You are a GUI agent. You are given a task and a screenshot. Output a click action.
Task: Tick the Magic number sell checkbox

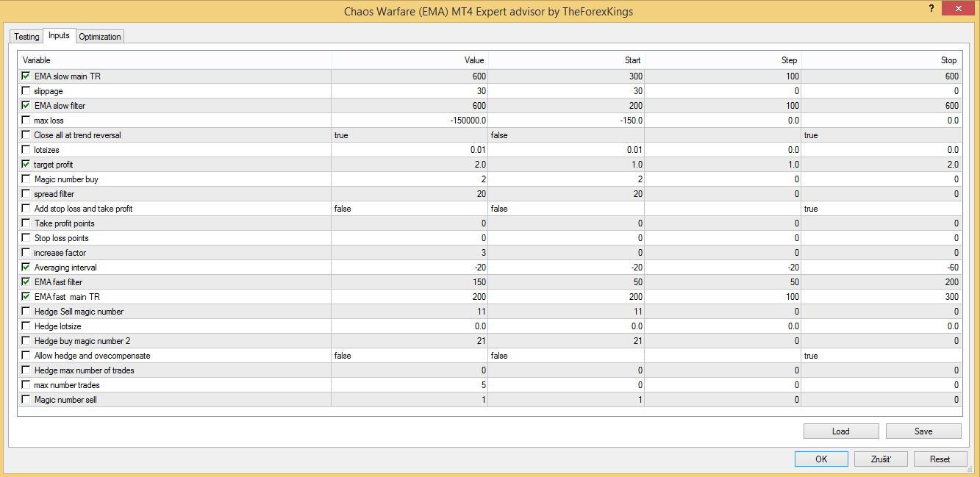pyautogui.click(x=26, y=400)
